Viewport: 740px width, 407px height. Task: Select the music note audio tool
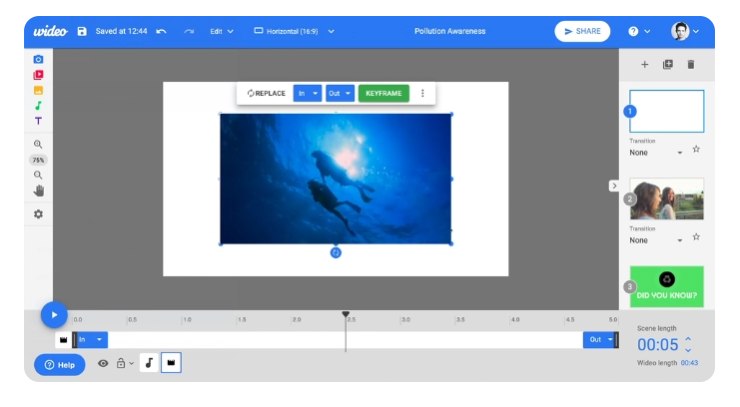coord(38,105)
